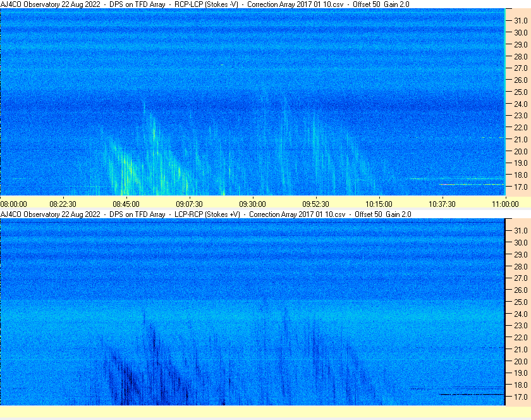Screen dimensions: 531x420
Task: Select 'Correction Array 2017 01 10.csv' in upper title
Action: [x=295, y=4]
